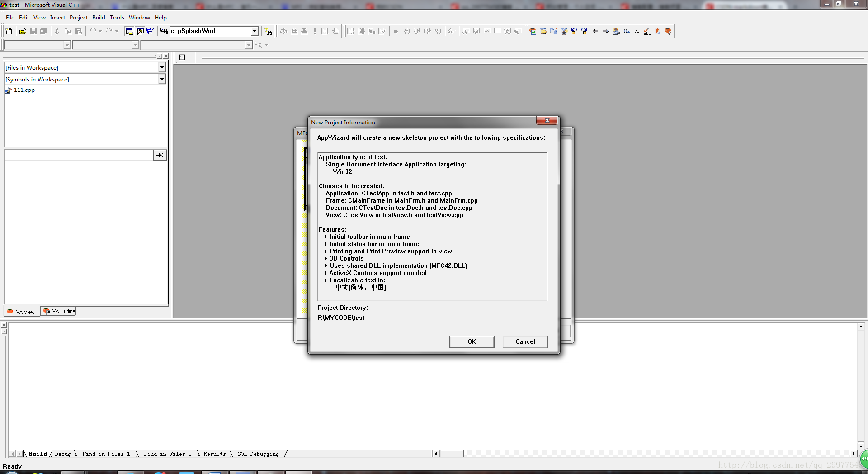The height and width of the screenshot is (474, 868).
Task: Click Visual Assist paste clipboard icon
Action: 616,31
